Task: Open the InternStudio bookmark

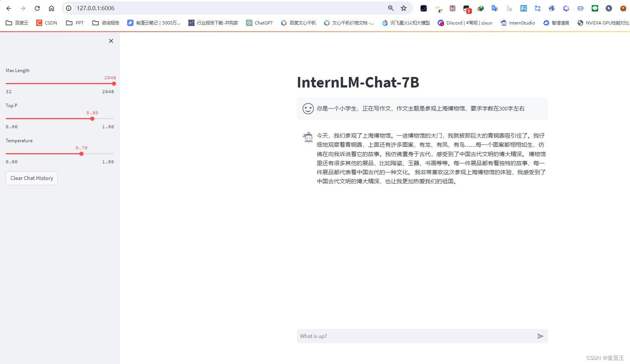Action: tap(518, 23)
